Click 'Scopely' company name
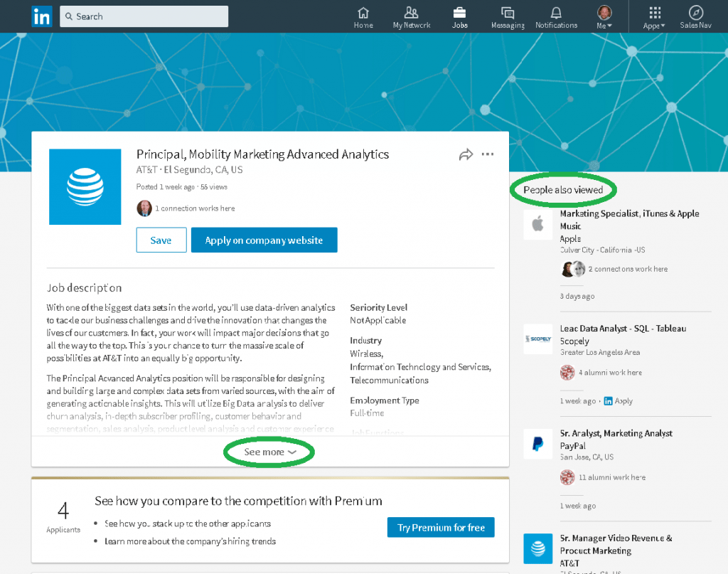 (574, 341)
